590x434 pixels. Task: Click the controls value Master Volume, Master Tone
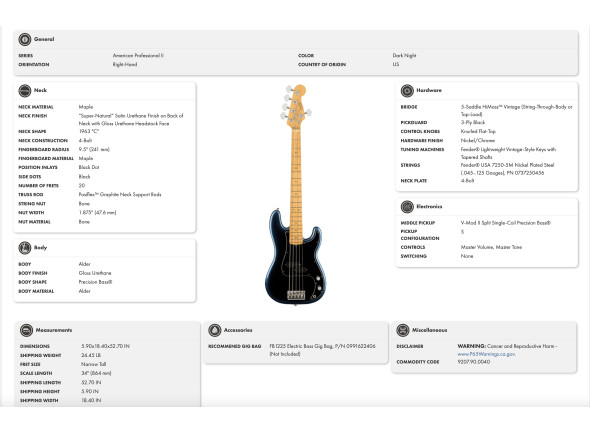tap(491, 247)
